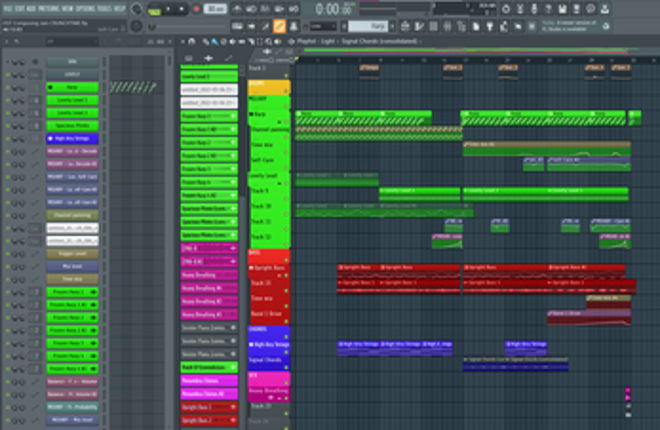Screen dimensions: 660x430
Task: Open the Line snap dropdown
Action: [x=323, y=27]
